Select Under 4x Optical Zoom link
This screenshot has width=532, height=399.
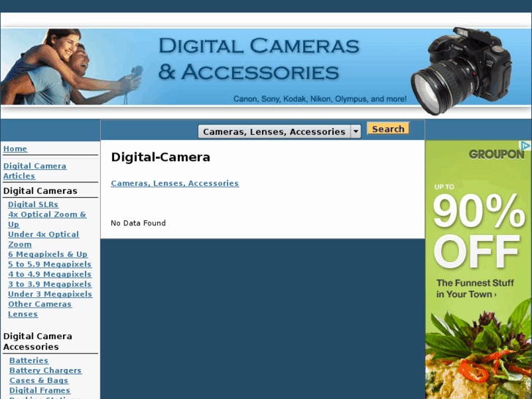tap(43, 239)
